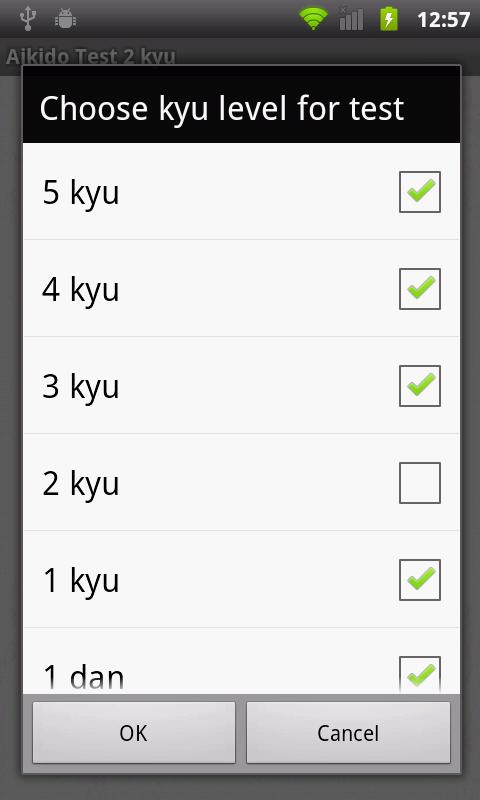Uncheck the 3 kyu checkbox
Image resolution: width=480 pixels, height=800 pixels.
click(x=420, y=386)
